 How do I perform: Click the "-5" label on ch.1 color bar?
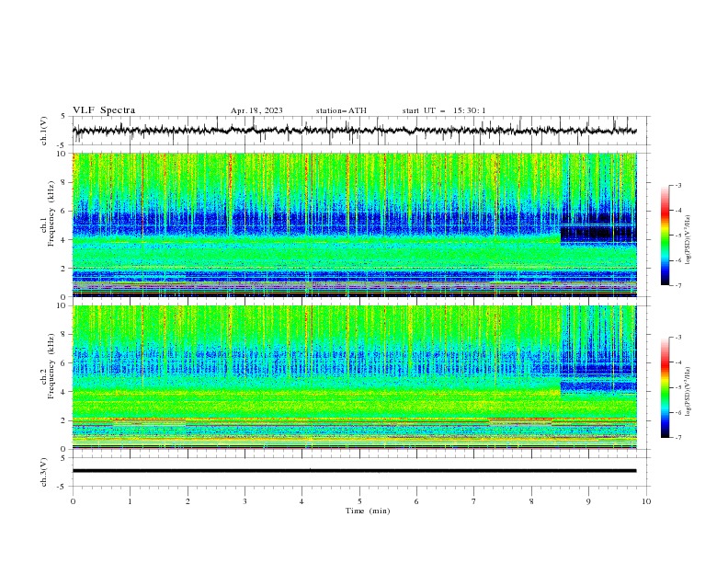click(677, 236)
